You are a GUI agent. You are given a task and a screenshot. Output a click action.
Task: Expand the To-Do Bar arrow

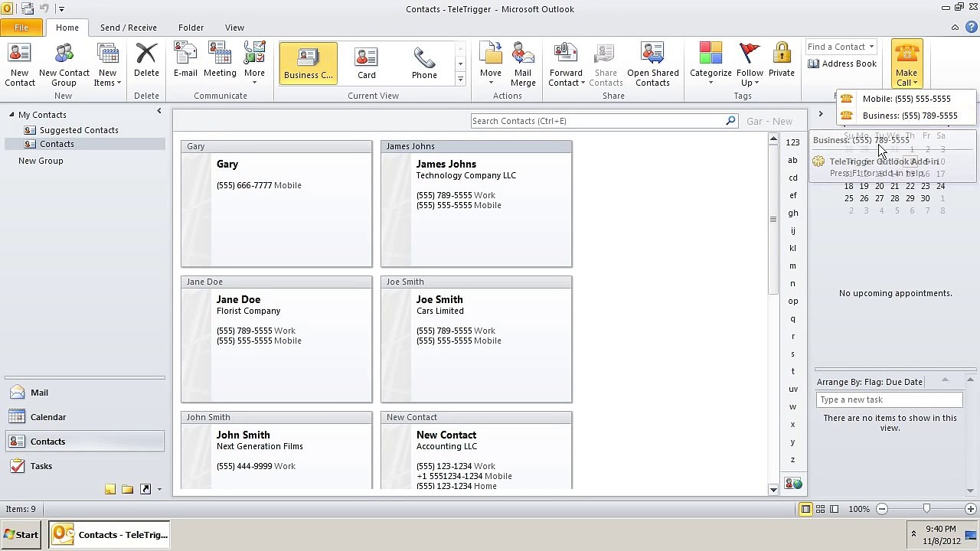[820, 114]
